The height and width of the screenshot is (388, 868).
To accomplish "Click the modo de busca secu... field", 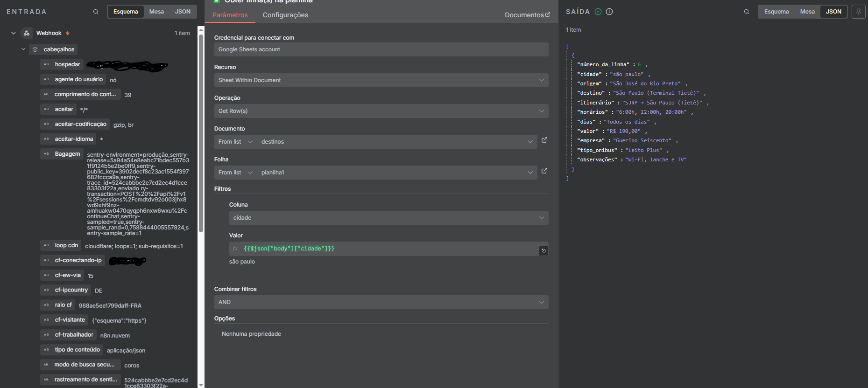I will tap(80, 365).
